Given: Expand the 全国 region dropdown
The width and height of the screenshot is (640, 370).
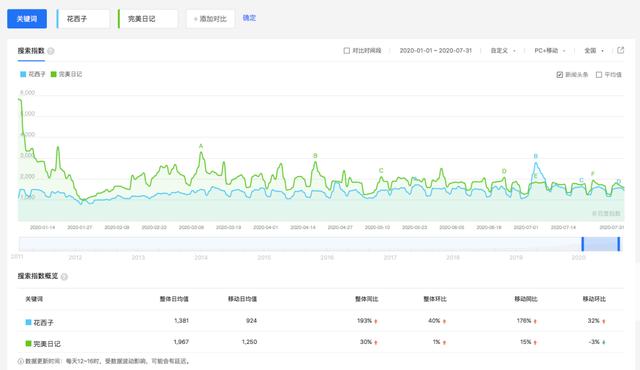Looking at the screenshot, I should click(594, 51).
